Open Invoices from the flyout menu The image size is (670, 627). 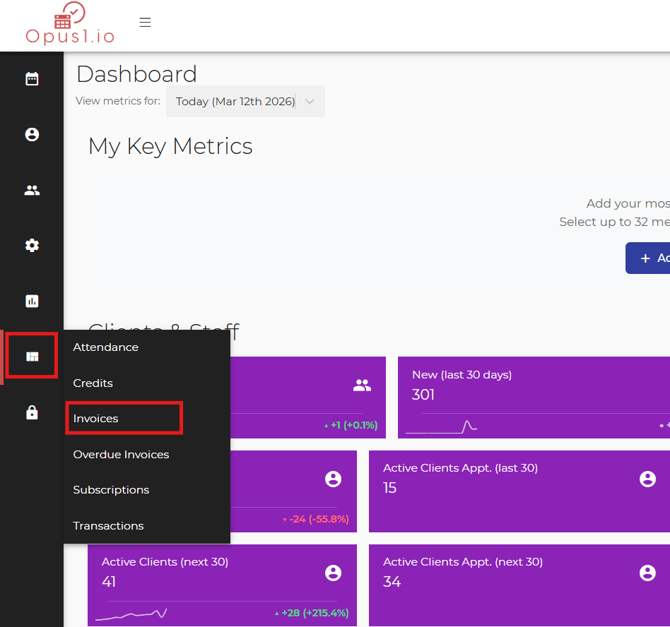tap(96, 418)
